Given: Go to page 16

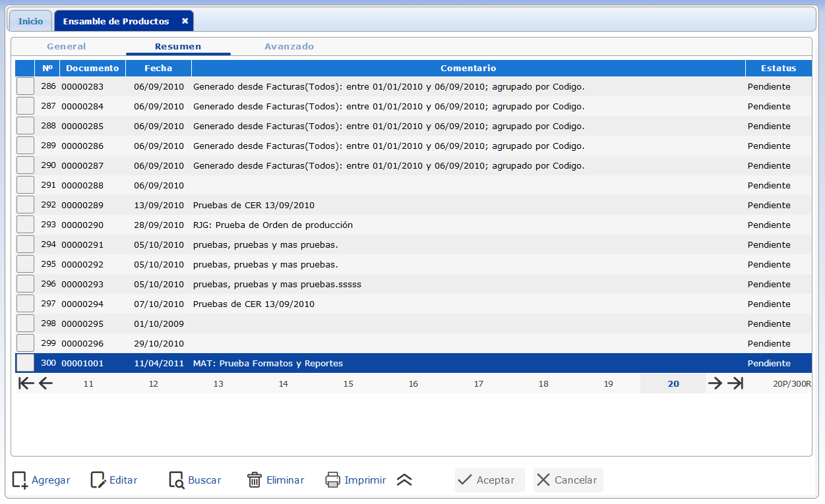Looking at the screenshot, I should coord(413,383).
